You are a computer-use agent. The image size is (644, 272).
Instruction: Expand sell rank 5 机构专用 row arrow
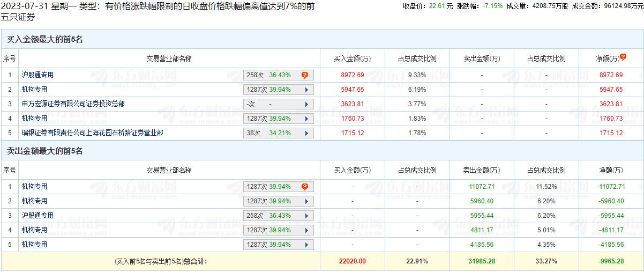pos(306,245)
